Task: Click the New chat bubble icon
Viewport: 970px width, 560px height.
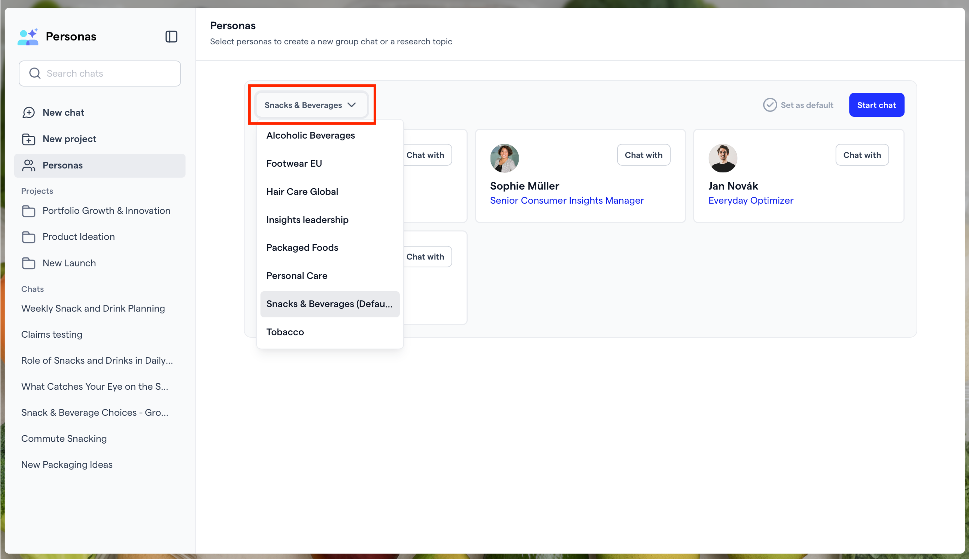Action: click(29, 112)
